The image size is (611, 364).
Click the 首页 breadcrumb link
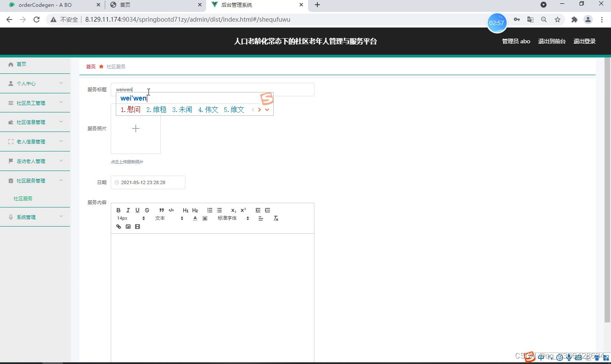pos(91,67)
